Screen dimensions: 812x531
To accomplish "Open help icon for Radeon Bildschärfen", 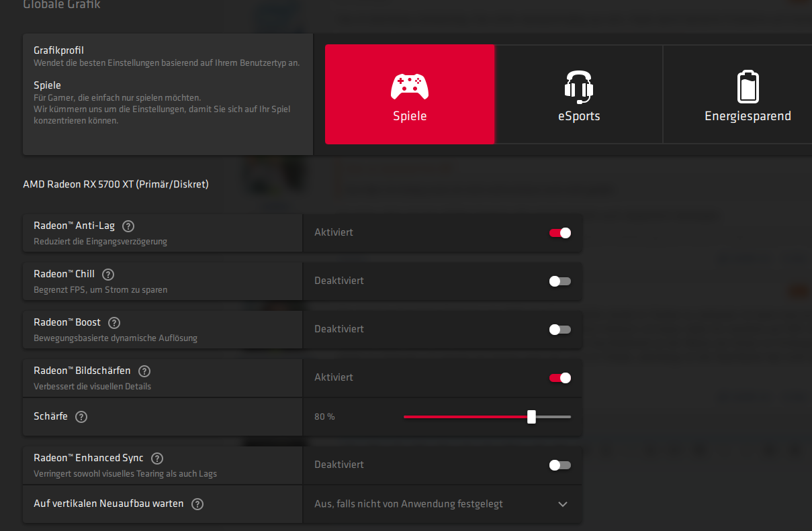I will coord(144,371).
